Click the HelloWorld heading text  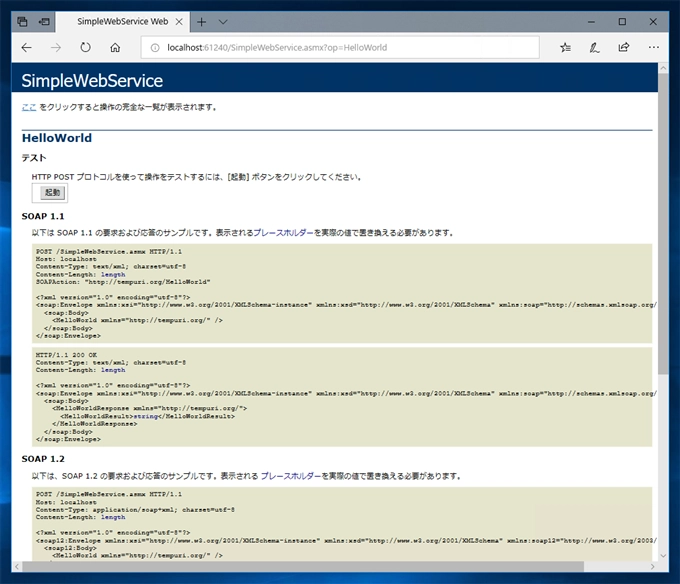point(57,138)
